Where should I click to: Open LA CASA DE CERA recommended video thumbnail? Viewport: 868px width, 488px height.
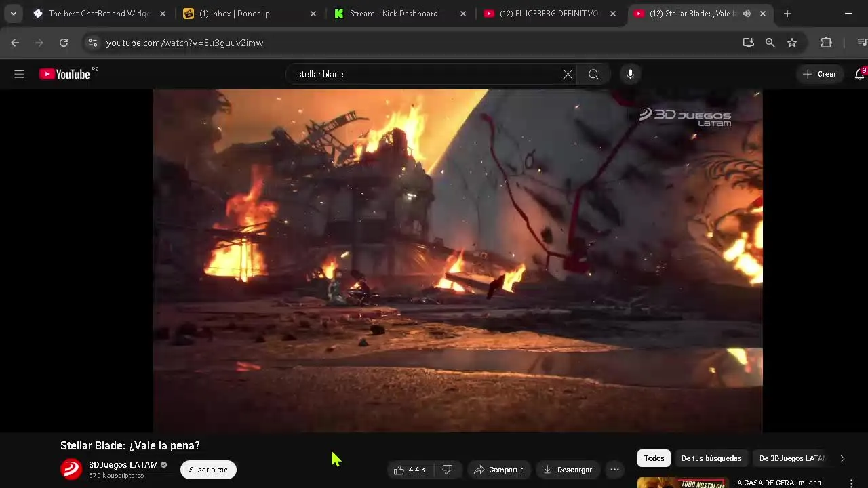click(x=682, y=483)
